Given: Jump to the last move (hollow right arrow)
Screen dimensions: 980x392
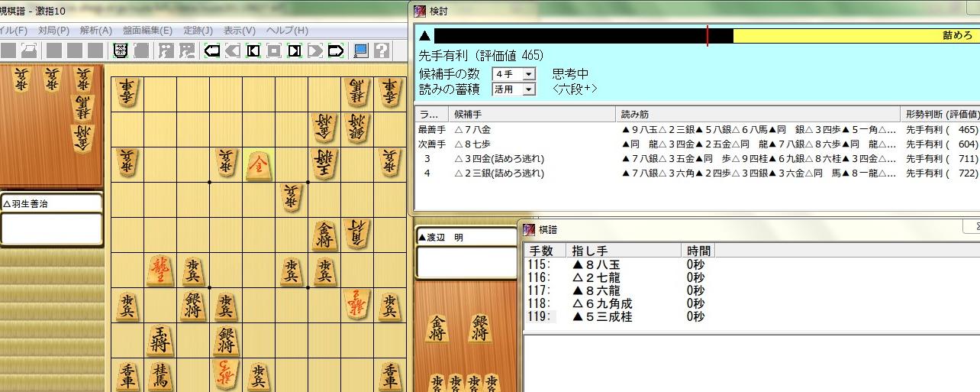Looking at the screenshot, I should tap(335, 50).
